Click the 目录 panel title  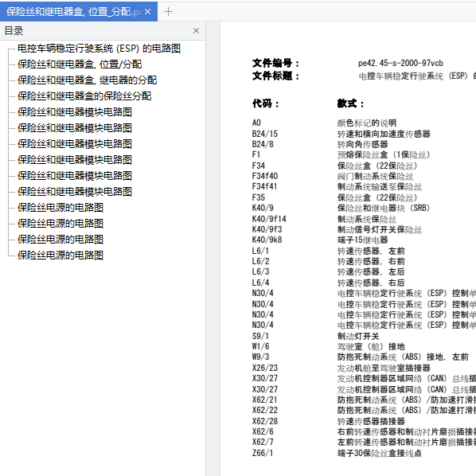(x=14, y=31)
